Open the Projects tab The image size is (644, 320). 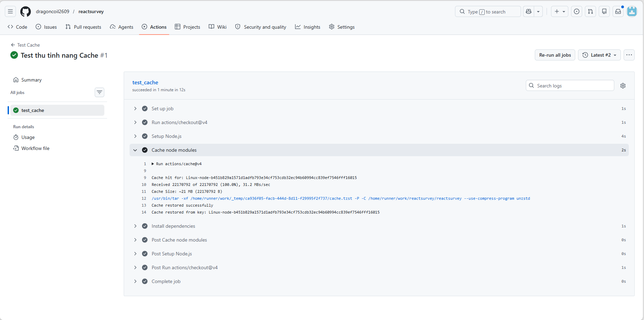[x=188, y=27]
